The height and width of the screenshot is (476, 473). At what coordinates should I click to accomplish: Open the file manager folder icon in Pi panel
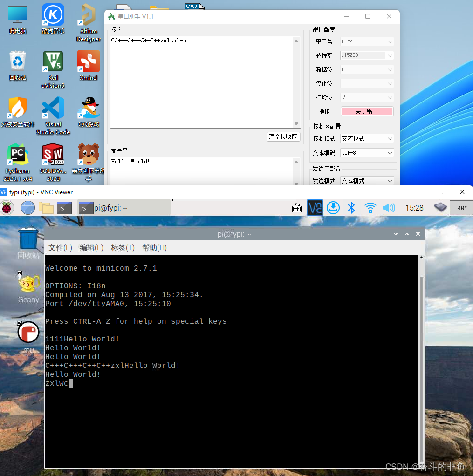click(x=46, y=208)
